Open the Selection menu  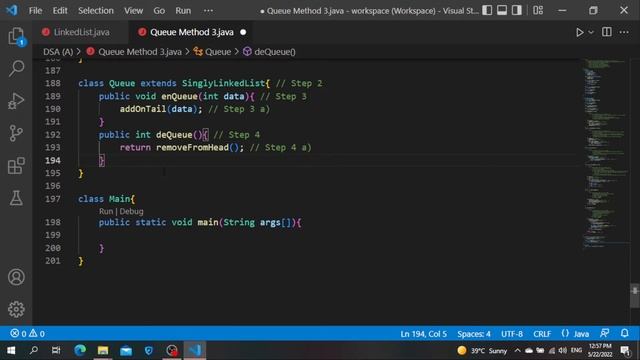[x=96, y=11]
